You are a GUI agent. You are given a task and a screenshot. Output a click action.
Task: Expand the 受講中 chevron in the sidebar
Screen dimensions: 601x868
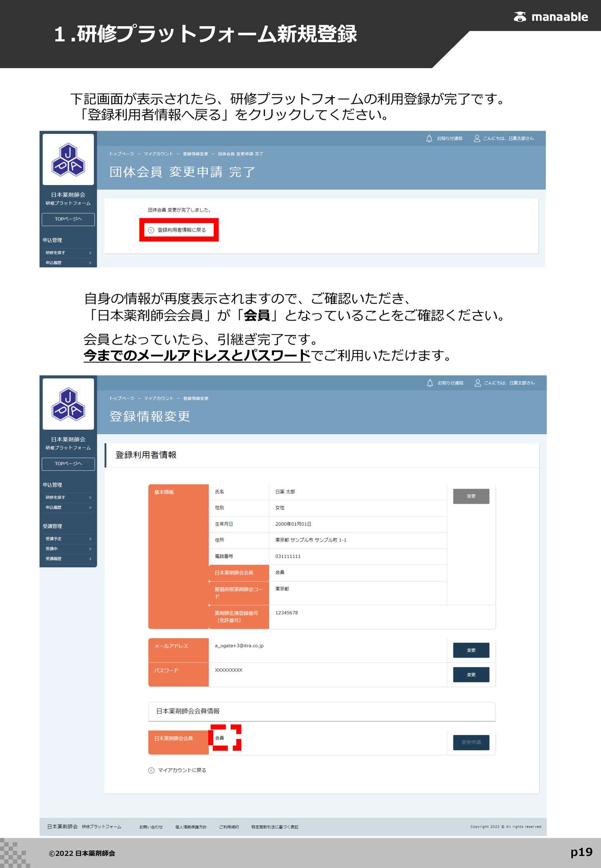90,549
